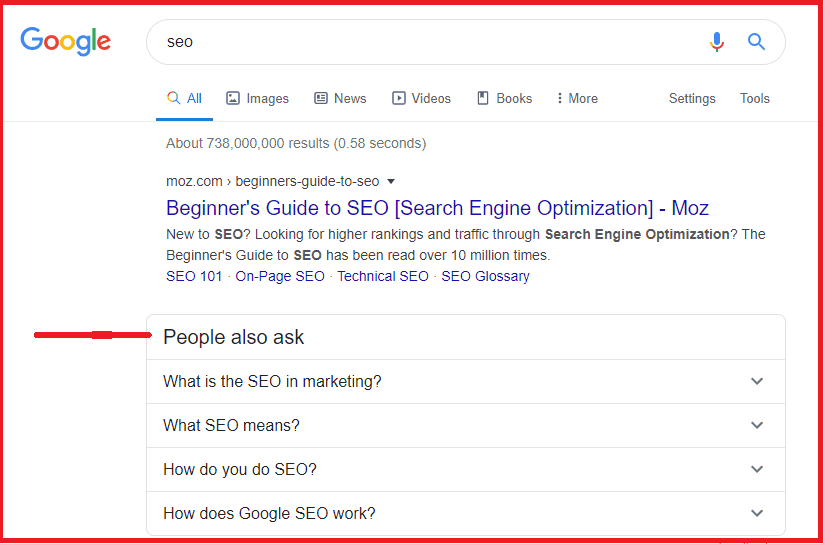Screen dimensions: 823x544
Task: Click the moz.com breadcrumb URL text
Action: [x=272, y=182]
